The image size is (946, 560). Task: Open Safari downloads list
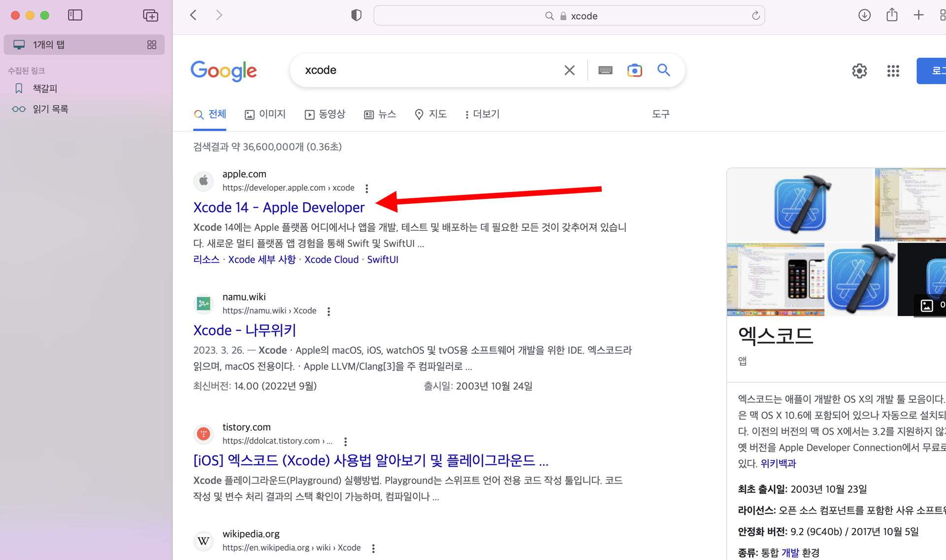864,15
